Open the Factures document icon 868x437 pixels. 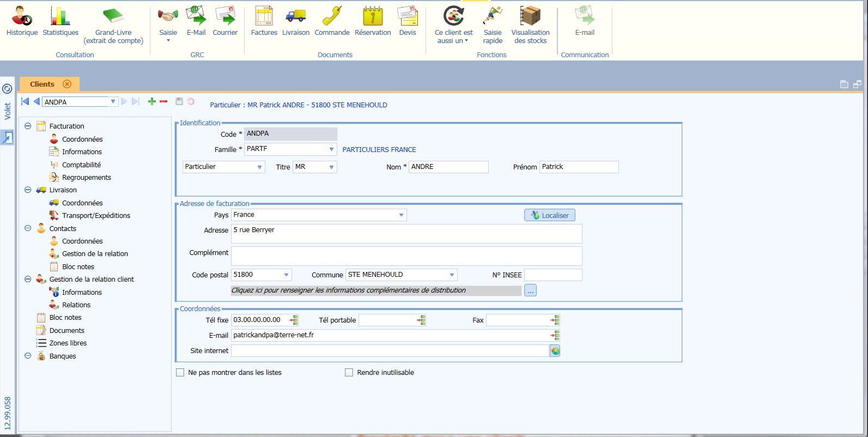(264, 21)
